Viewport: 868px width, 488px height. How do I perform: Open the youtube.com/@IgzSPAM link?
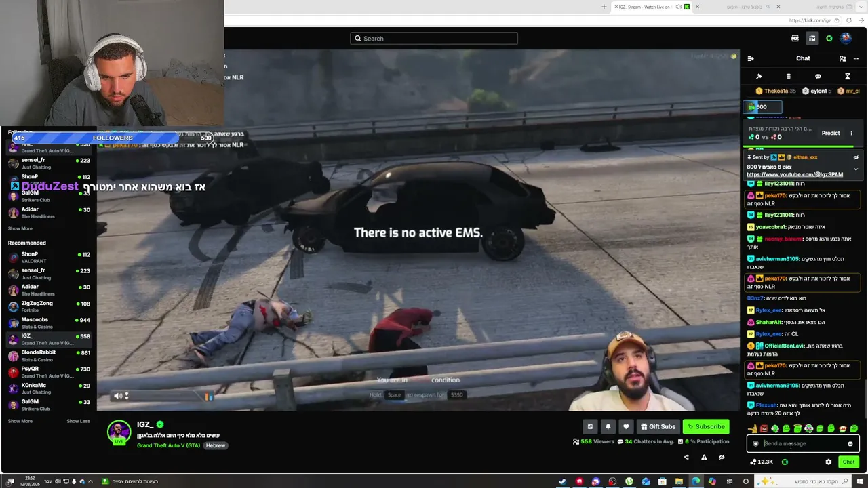795,174
